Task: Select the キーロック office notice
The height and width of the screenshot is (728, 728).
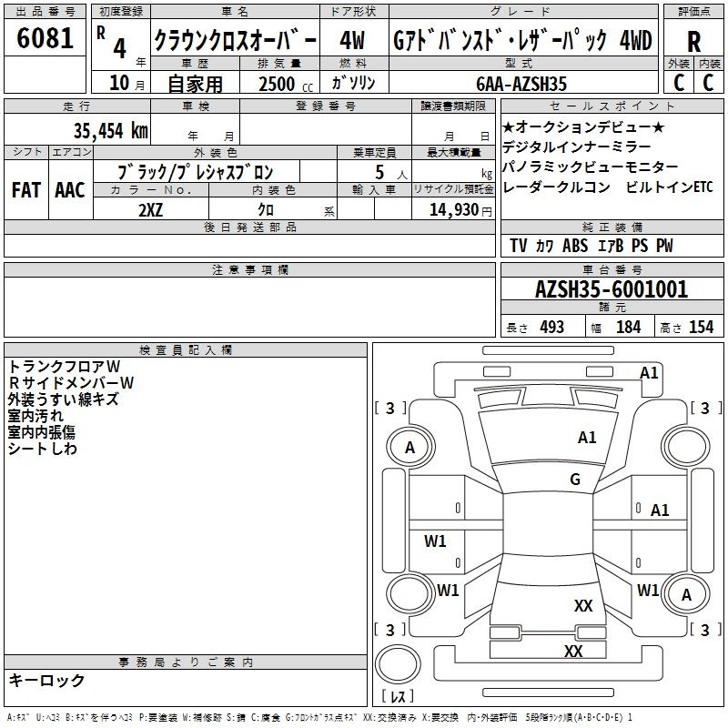Action: [46, 681]
